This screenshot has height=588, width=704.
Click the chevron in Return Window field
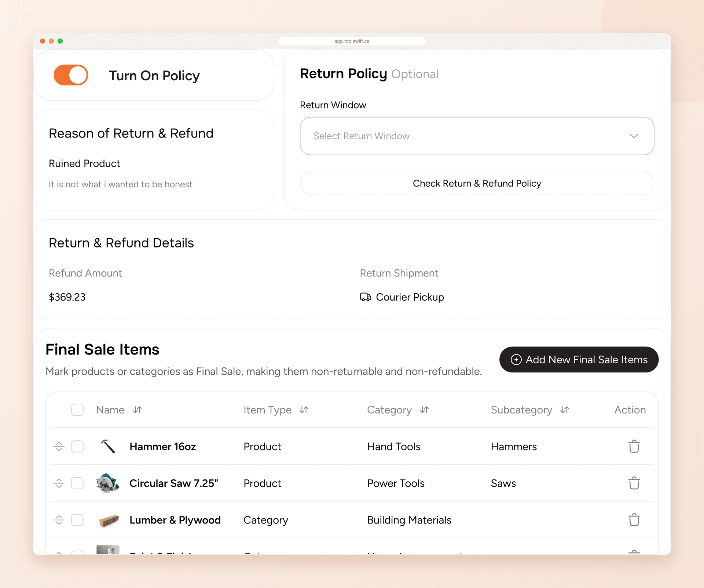point(634,136)
